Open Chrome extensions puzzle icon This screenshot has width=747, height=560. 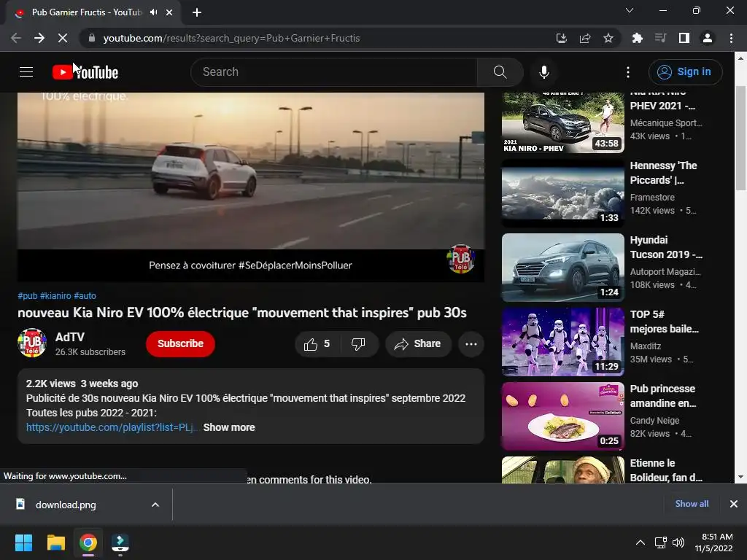tap(637, 38)
